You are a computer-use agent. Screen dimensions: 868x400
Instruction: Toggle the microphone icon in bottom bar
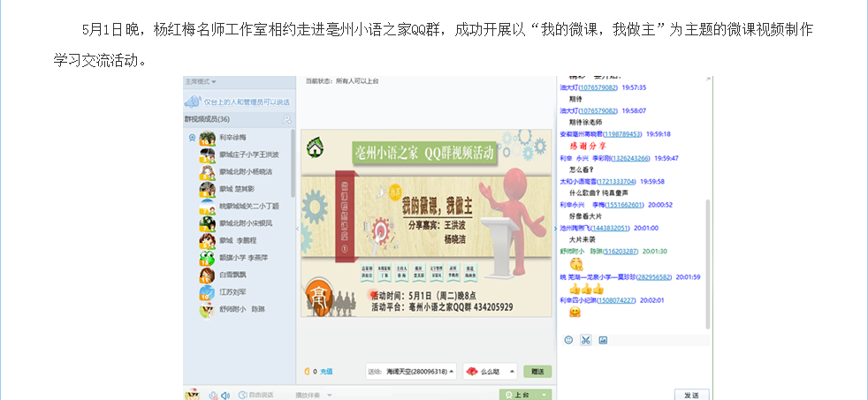[214, 395]
